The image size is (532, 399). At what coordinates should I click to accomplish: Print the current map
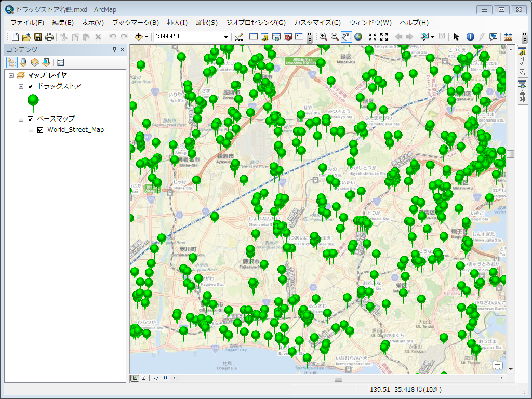coord(49,37)
